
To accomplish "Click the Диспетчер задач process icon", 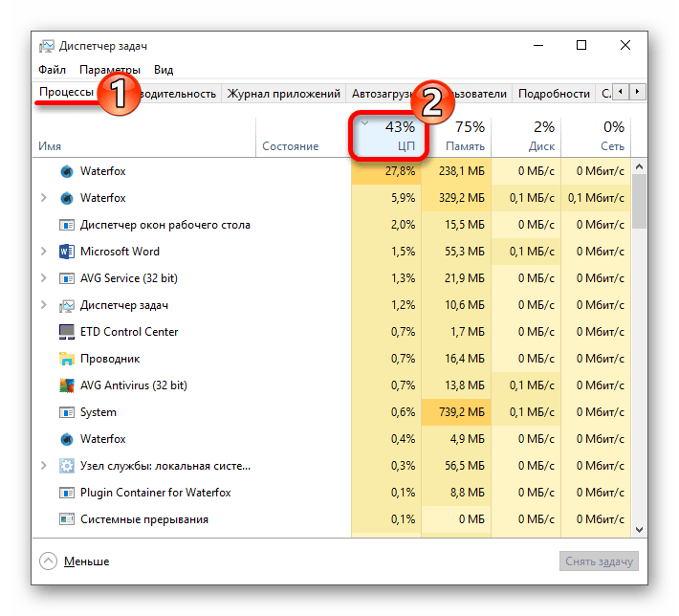I will (67, 306).
